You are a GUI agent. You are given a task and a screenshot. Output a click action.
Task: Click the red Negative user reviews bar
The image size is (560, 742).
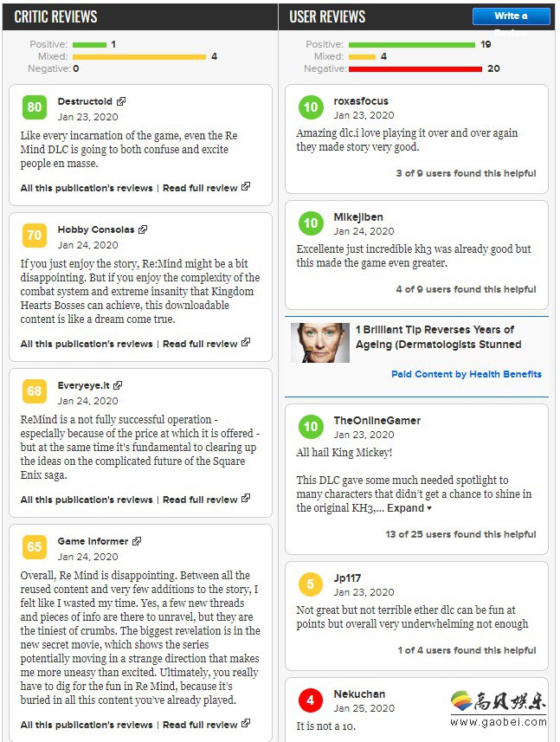pos(415,68)
